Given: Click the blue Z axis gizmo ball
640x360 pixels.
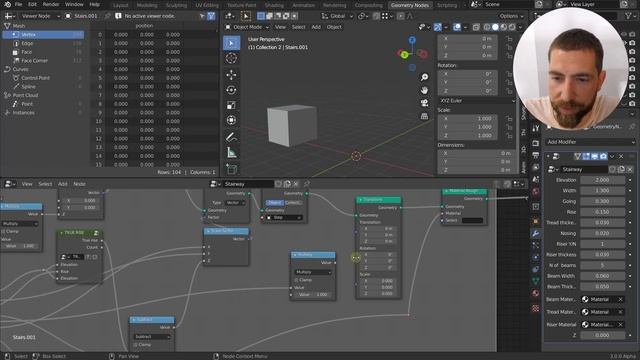Looking at the screenshot, I should pyautogui.click(x=412, y=40).
